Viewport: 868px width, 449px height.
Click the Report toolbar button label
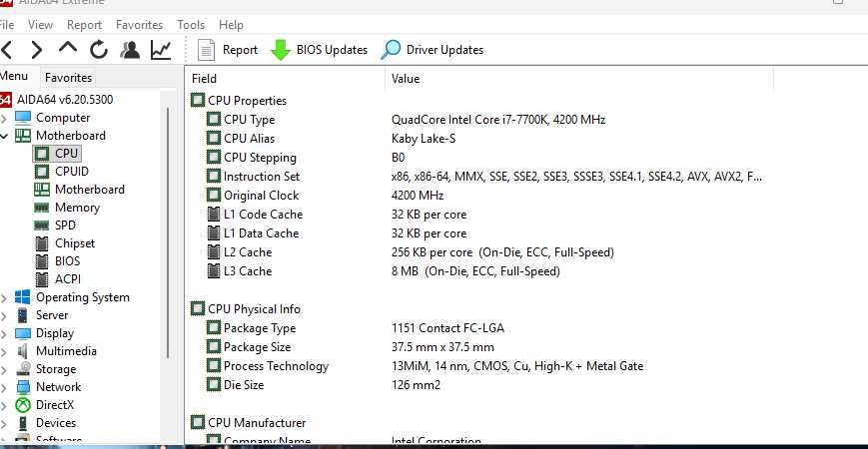[x=241, y=50]
